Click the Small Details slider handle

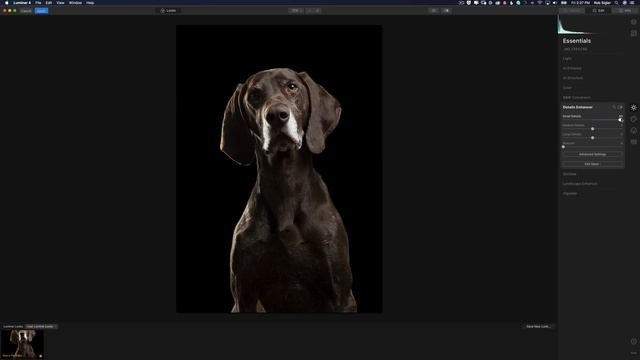coord(620,120)
